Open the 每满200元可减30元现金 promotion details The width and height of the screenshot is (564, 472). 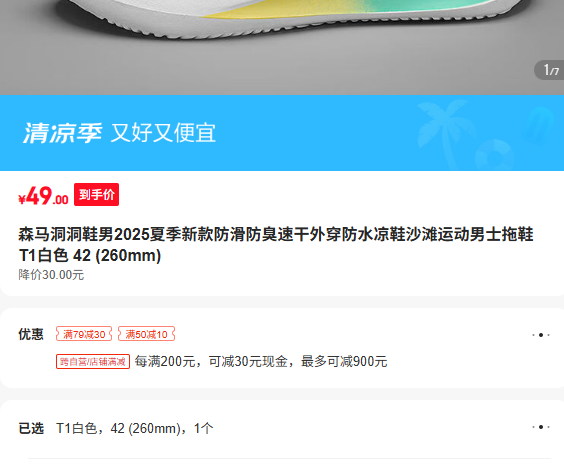pos(261,362)
